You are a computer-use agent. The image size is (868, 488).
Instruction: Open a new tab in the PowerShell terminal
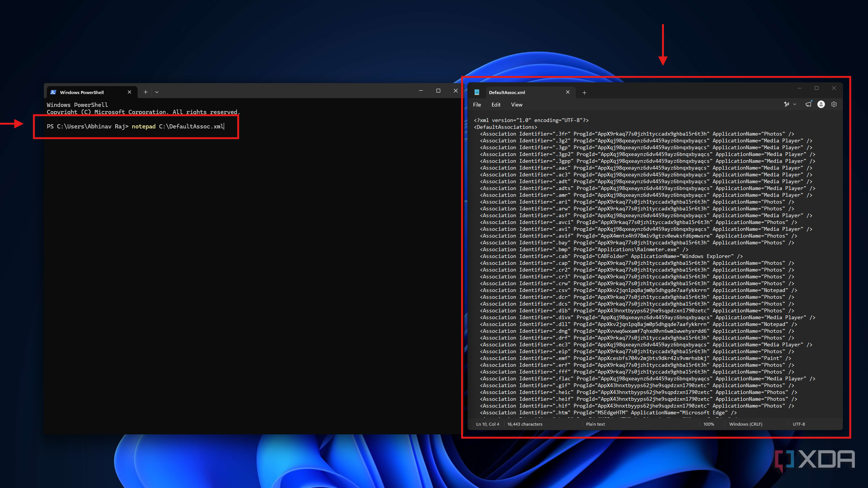pyautogui.click(x=145, y=92)
